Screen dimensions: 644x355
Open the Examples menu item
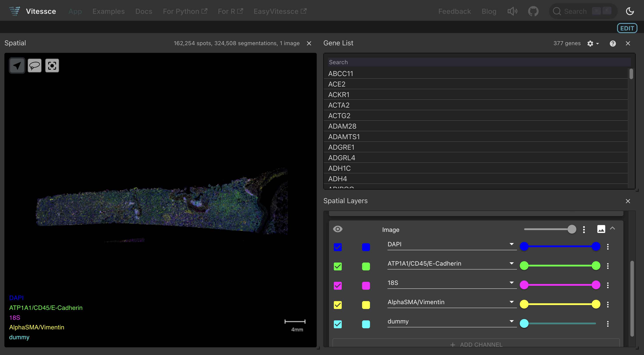click(x=108, y=11)
